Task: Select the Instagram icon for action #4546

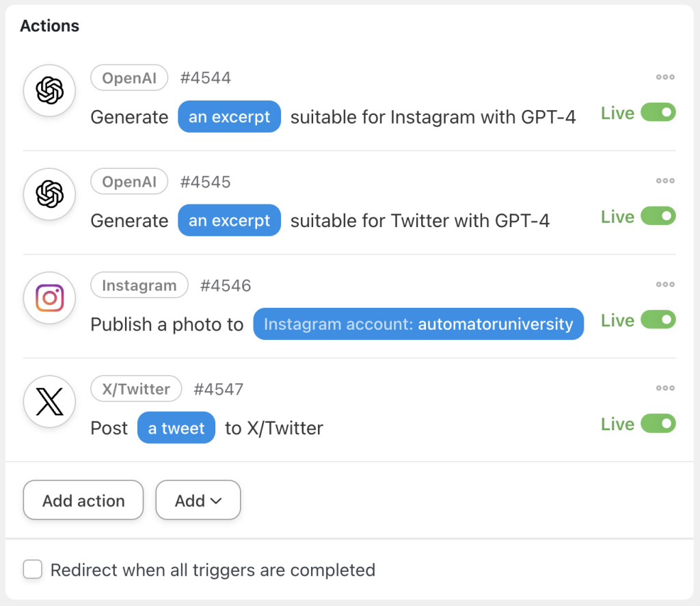Action: point(49,298)
